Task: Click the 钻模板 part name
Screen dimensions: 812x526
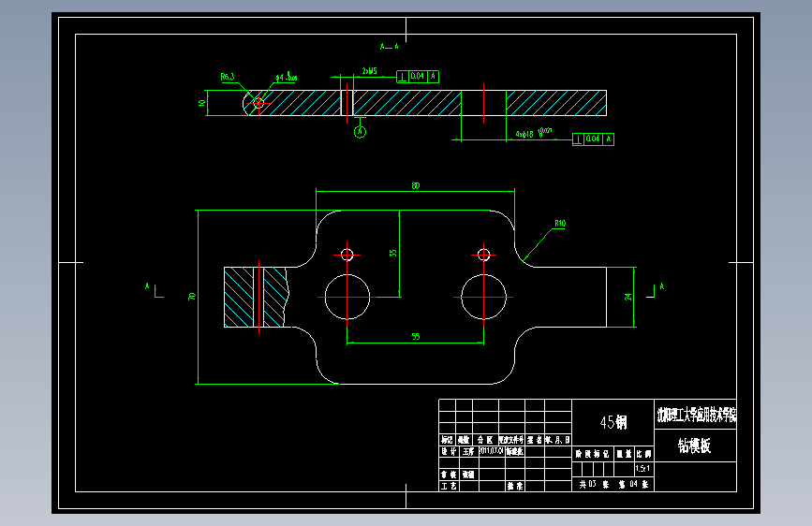Action: click(x=694, y=446)
